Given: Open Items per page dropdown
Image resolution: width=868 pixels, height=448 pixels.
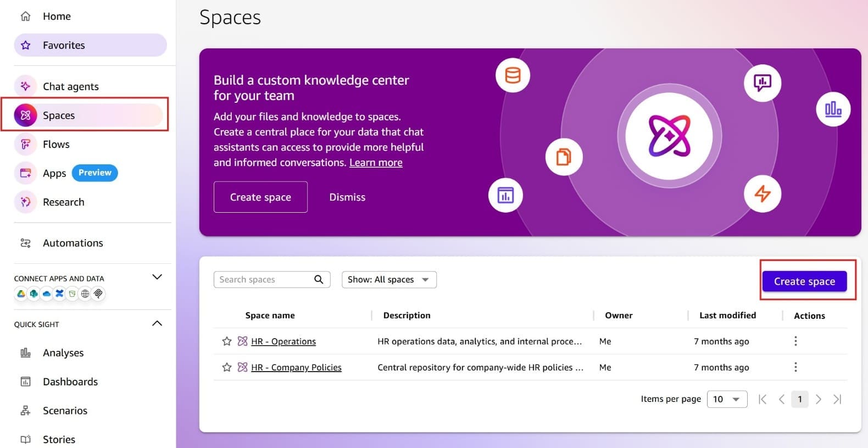Looking at the screenshot, I should tap(727, 399).
